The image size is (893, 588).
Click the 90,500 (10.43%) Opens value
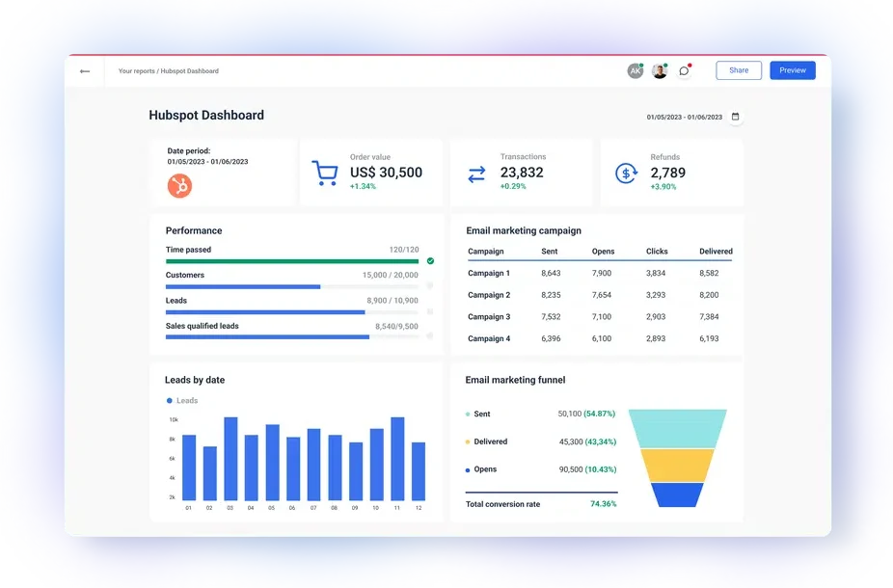(587, 469)
